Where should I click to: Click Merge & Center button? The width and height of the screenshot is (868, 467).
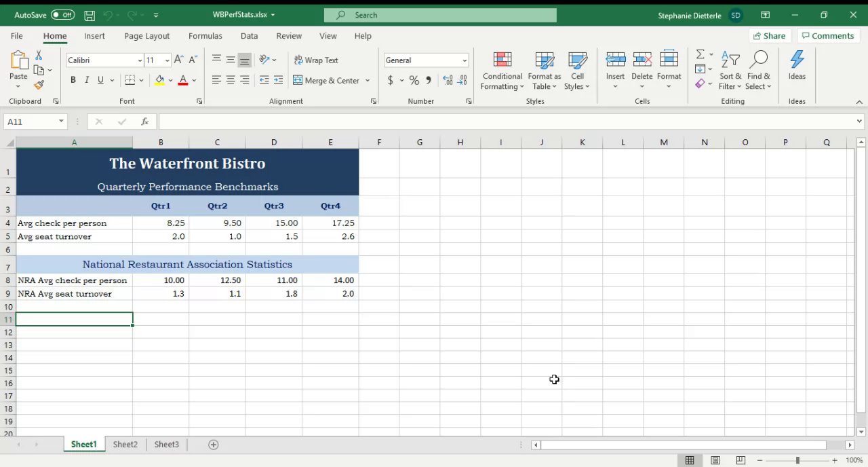[327, 80]
